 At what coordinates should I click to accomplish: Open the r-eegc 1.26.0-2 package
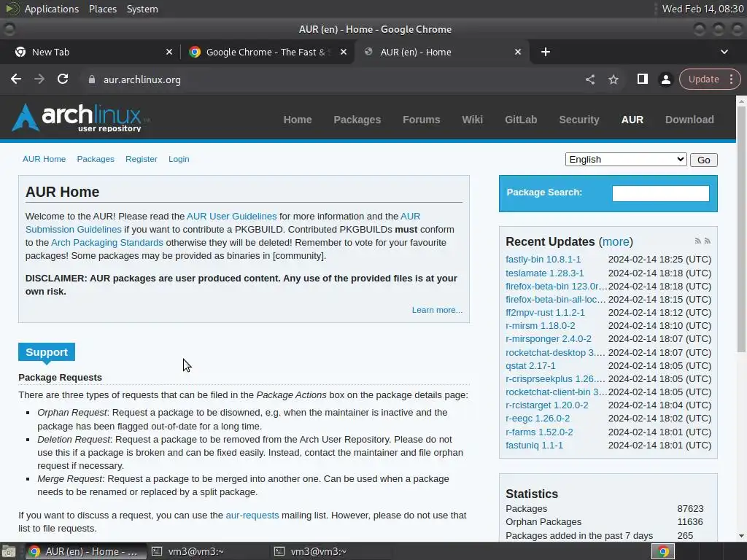[x=538, y=418]
